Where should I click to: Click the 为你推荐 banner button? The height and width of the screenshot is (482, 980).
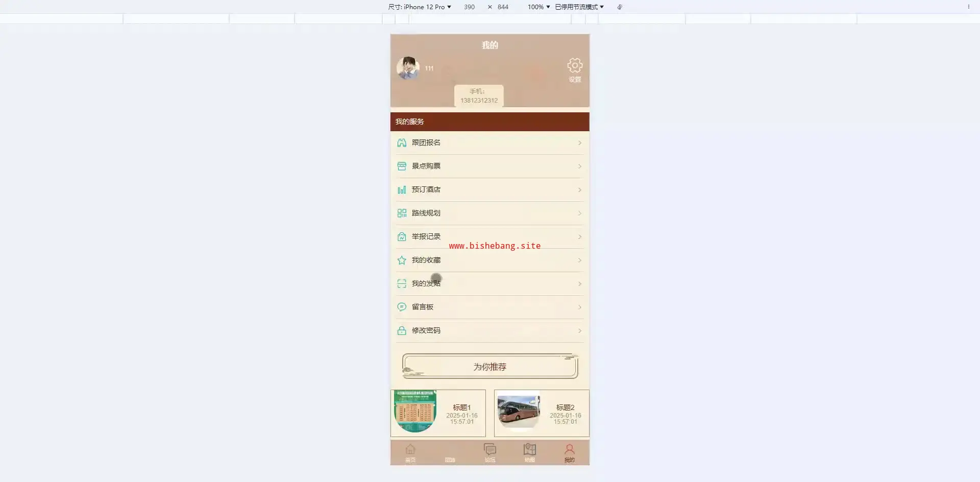click(490, 367)
